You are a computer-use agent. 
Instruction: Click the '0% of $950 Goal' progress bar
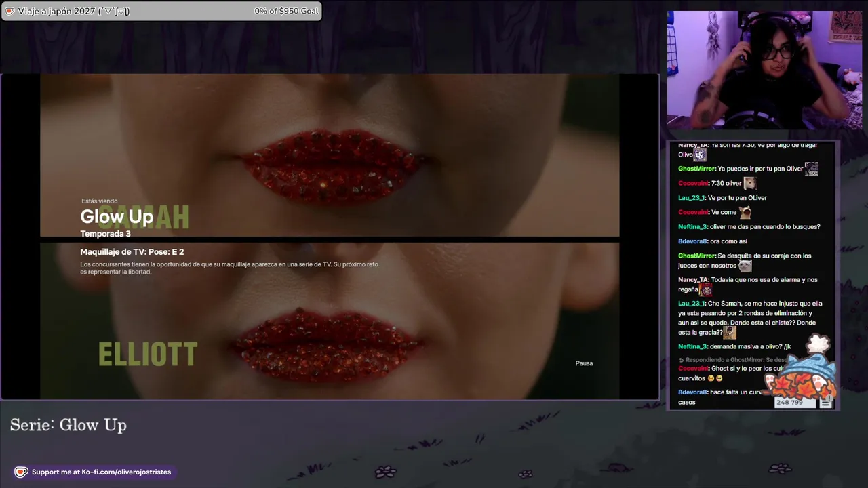[x=161, y=11]
